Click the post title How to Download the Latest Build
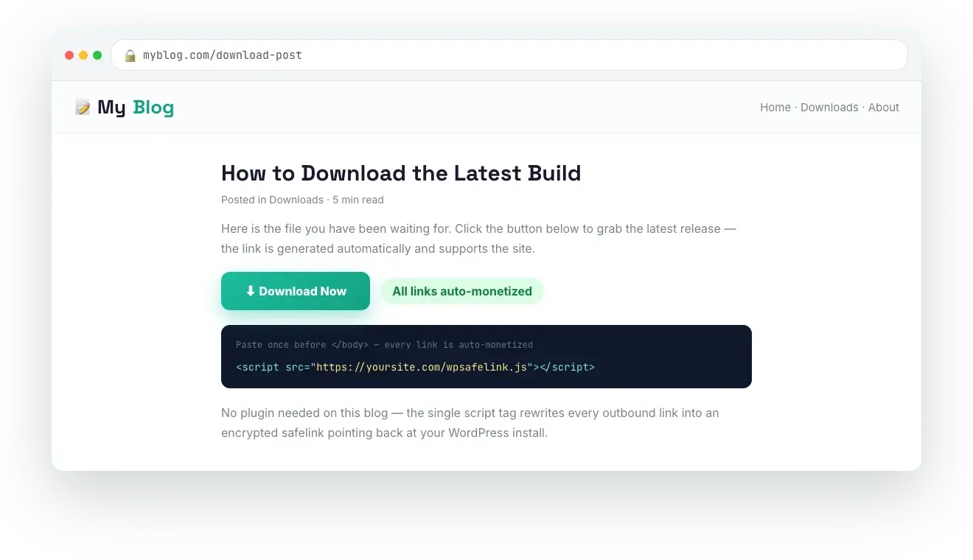Image resolution: width=973 pixels, height=560 pixels. (x=401, y=173)
